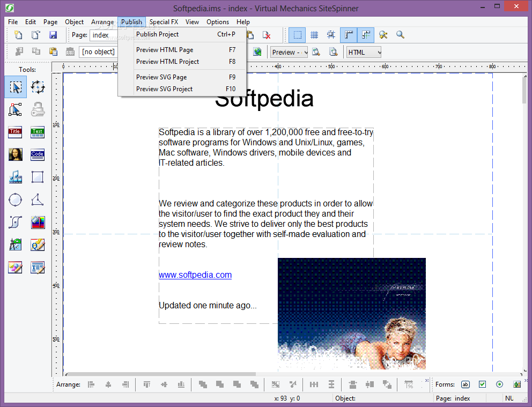
Task: Open the Object menu
Action: 75,22
